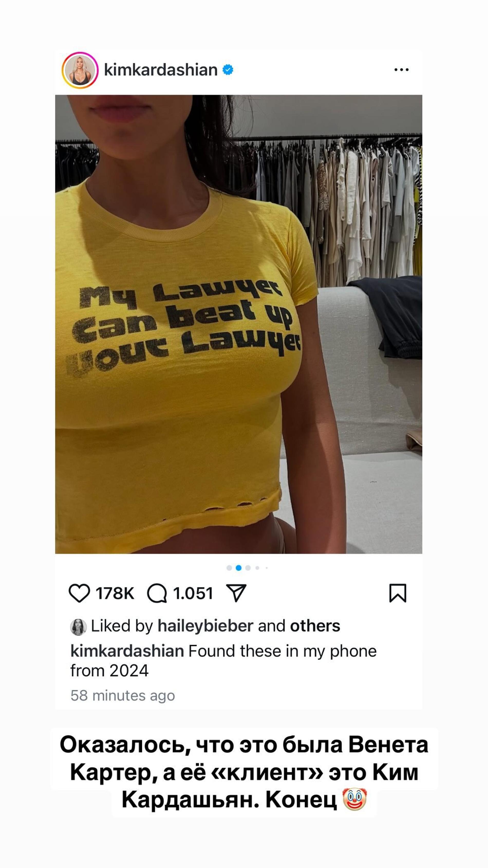Open kimkardashian profile picture story ring

tap(80, 70)
